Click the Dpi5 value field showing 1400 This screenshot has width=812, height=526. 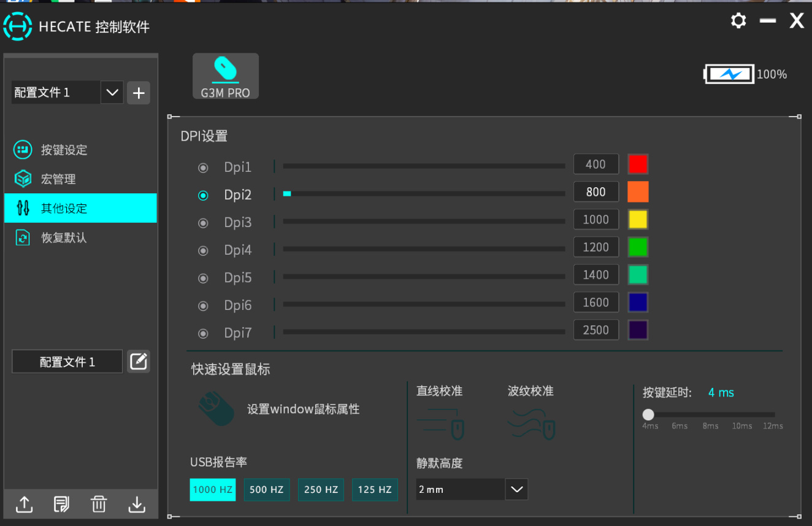[x=596, y=275]
